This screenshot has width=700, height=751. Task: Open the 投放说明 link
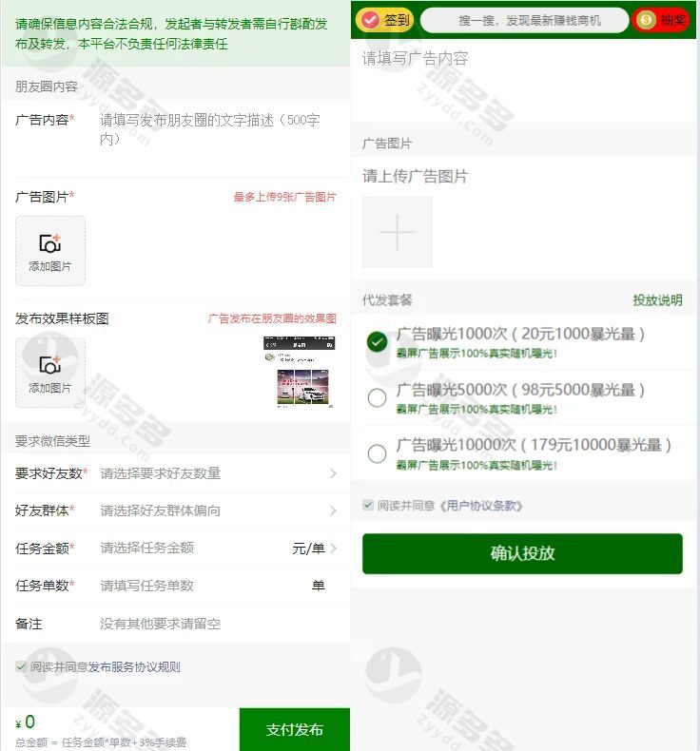[x=657, y=300]
